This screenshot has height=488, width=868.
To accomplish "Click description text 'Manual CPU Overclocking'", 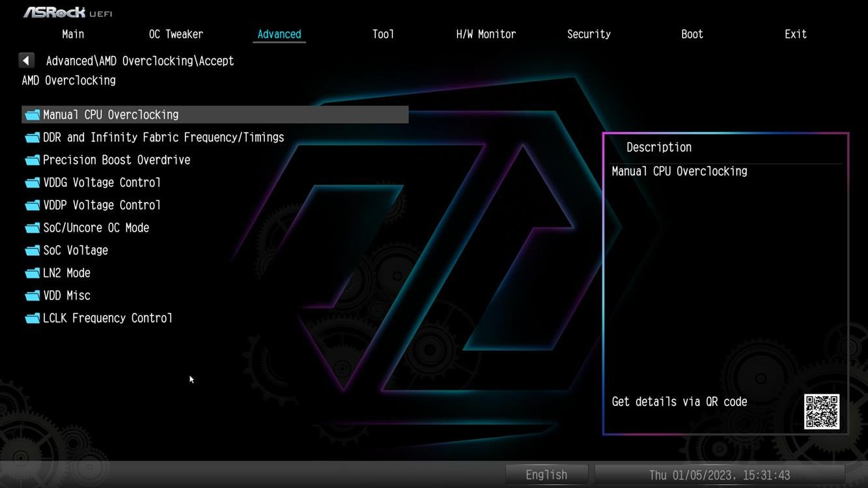I will tap(679, 171).
